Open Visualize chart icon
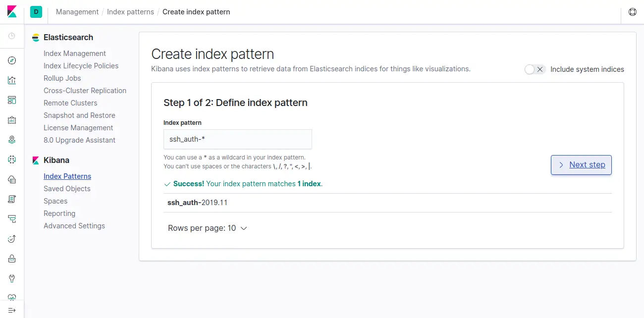This screenshot has height=318, width=644. coord(12,80)
